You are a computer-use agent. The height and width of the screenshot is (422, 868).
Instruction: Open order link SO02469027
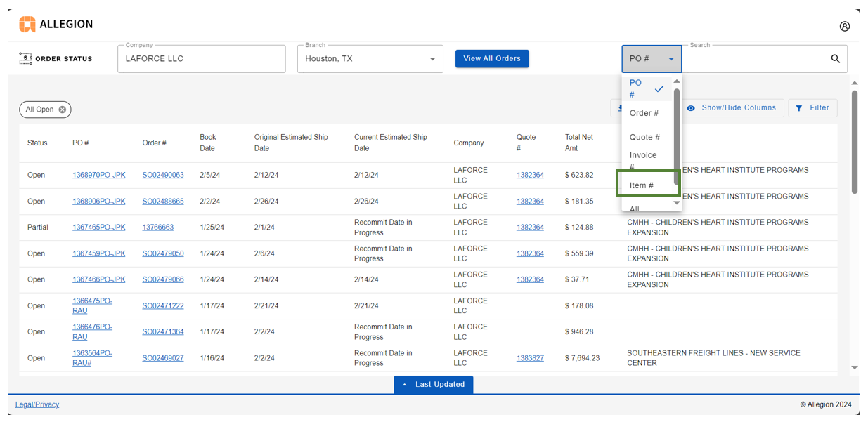[x=163, y=358]
